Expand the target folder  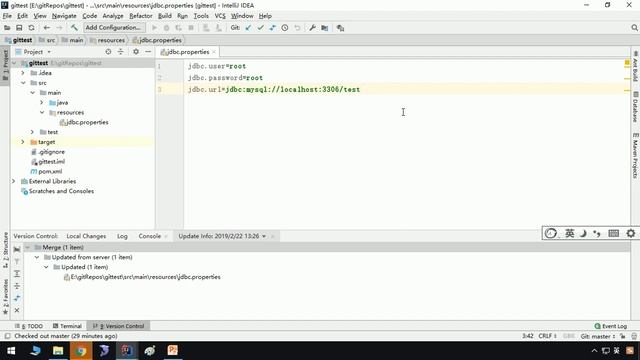(23, 142)
